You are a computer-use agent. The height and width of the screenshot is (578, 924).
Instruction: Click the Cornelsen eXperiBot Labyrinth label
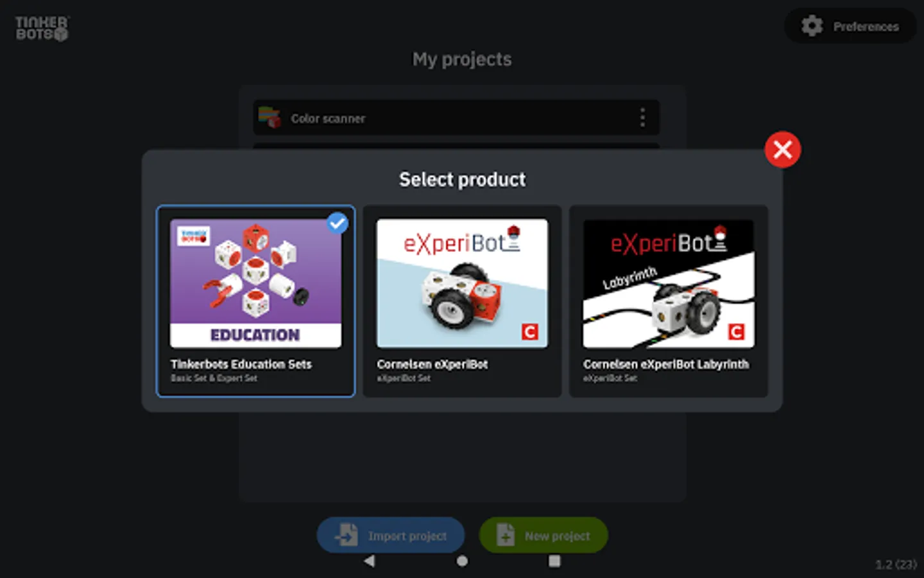coord(666,364)
